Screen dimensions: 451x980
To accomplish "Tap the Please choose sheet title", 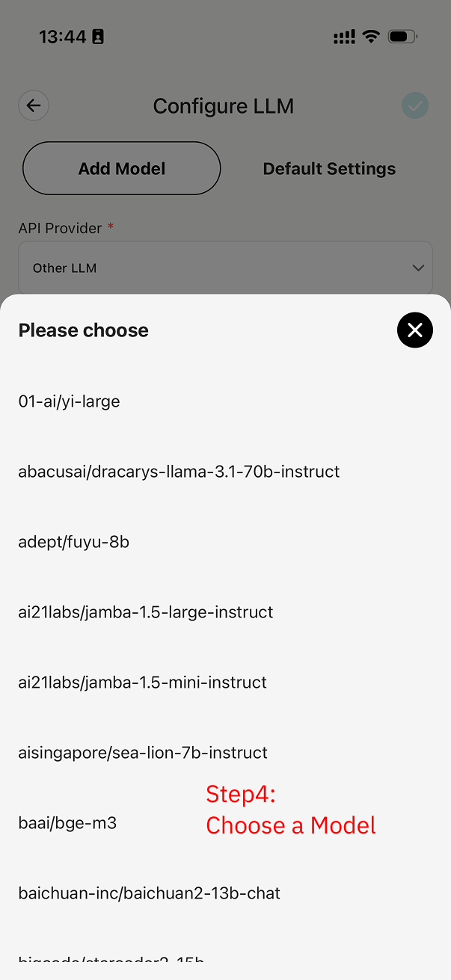I will 84,330.
